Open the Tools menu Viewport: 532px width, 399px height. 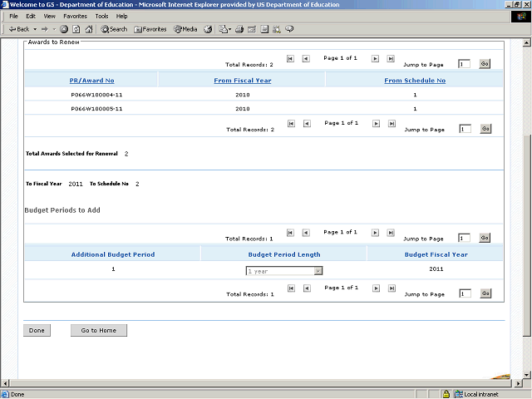pos(101,16)
